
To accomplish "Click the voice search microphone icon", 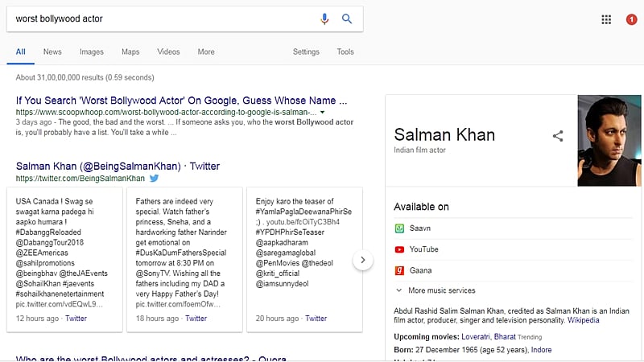I will (x=325, y=19).
